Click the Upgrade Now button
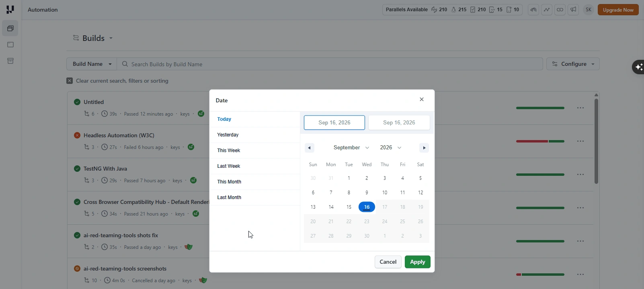This screenshot has height=289, width=644. point(618,10)
